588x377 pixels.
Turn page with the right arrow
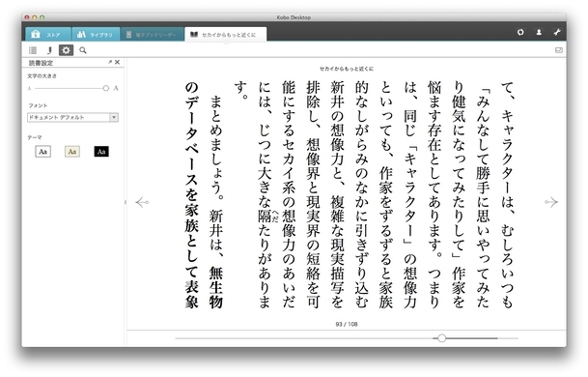click(x=551, y=202)
